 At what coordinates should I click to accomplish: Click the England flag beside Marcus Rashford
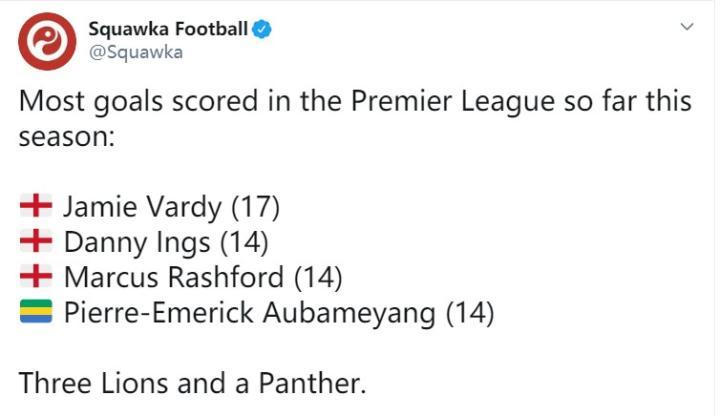[37, 276]
